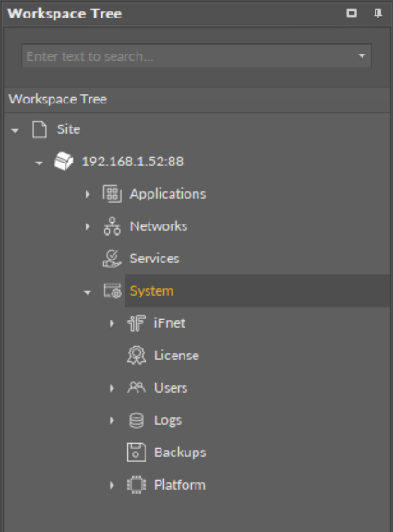
Task: Click the Users people icon
Action: (x=137, y=388)
